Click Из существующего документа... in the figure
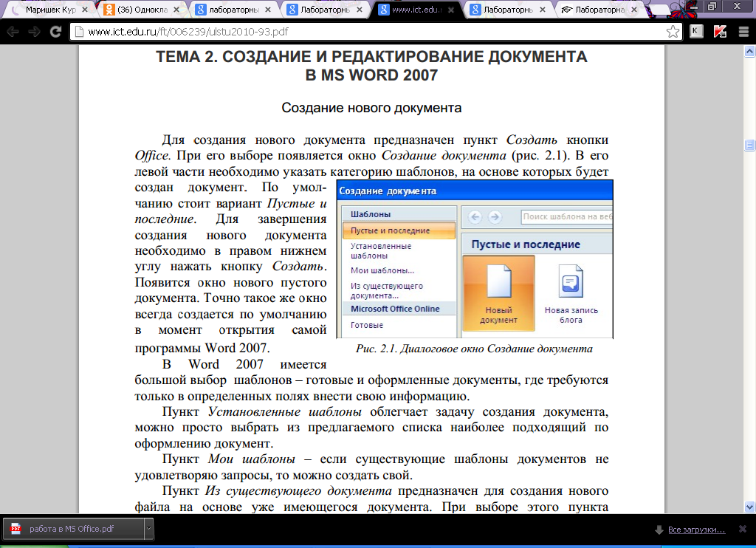The width and height of the screenshot is (756, 548). pos(387,291)
